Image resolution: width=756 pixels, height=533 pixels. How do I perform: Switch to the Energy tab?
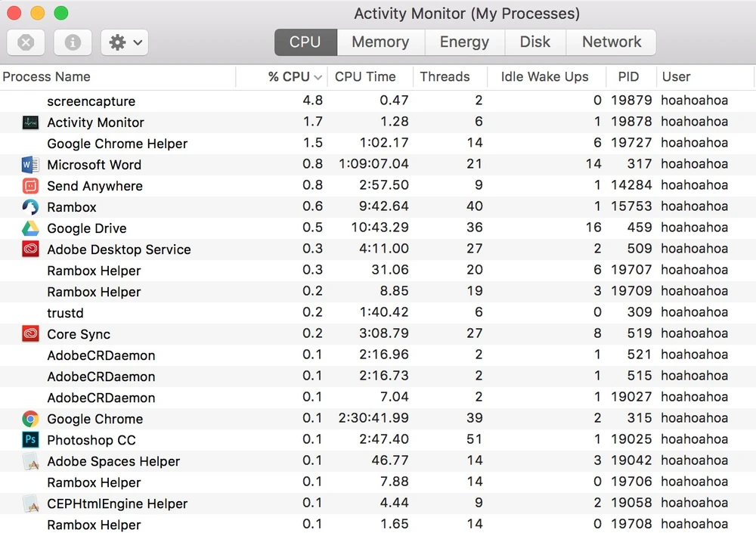pos(464,42)
